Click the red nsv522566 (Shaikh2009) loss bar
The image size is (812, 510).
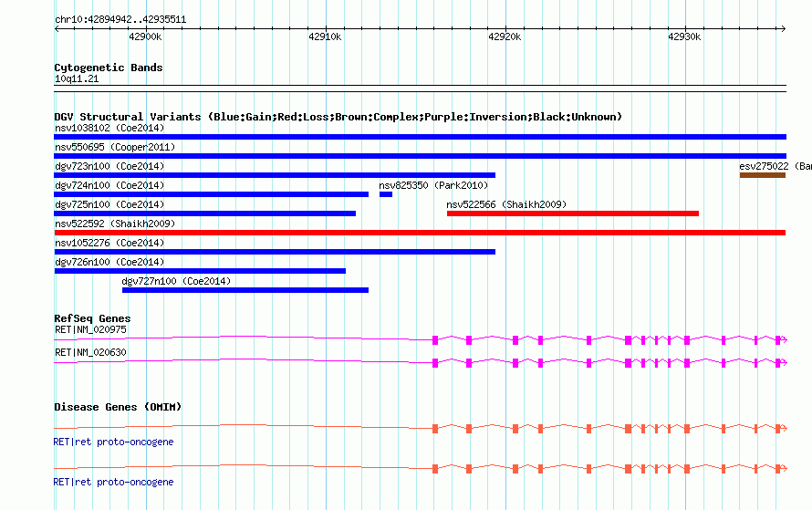coord(573,213)
